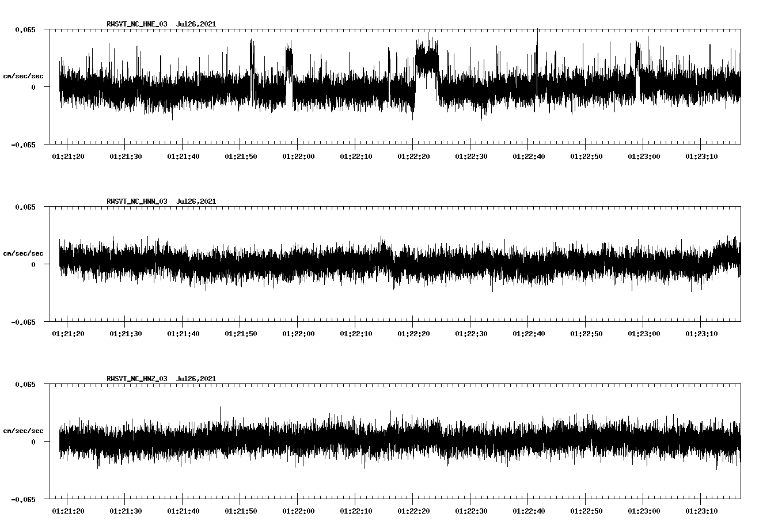Pick the 01:23:00 time label under HNE plot

[644, 157]
